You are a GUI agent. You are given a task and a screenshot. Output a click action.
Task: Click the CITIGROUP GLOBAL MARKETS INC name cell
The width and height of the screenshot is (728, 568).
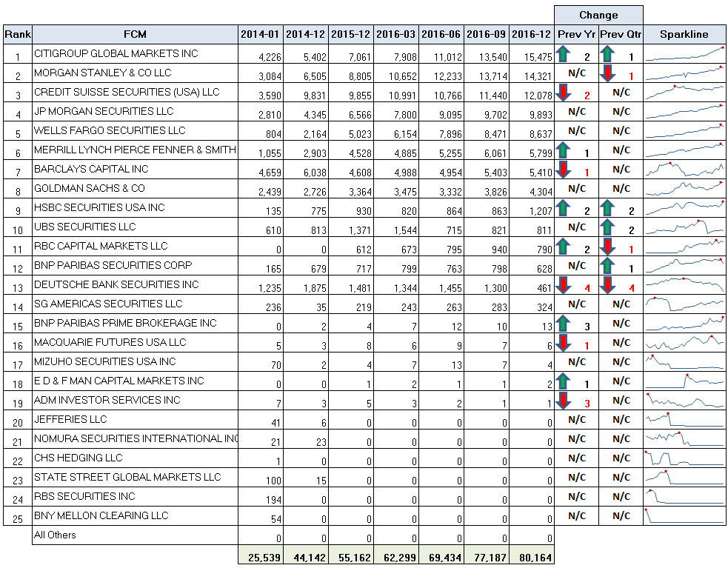[x=135, y=54]
